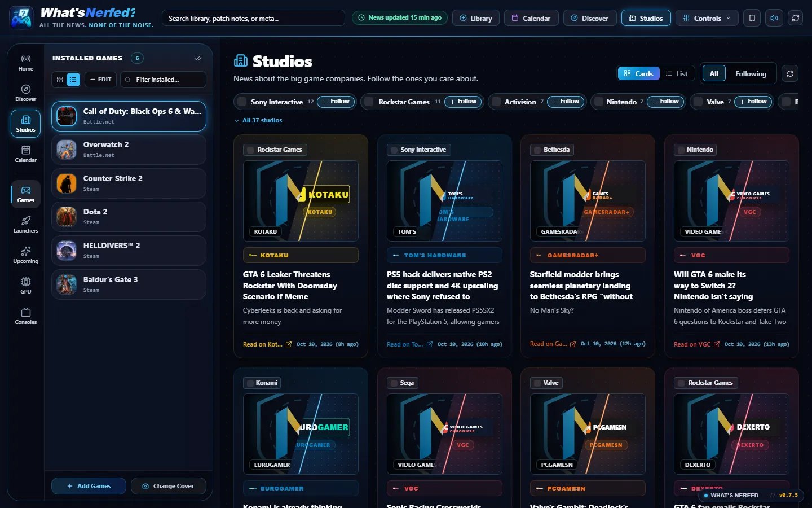The image size is (812, 508).
Task: Open the Starfield modder article thumbnail
Action: 588,201
